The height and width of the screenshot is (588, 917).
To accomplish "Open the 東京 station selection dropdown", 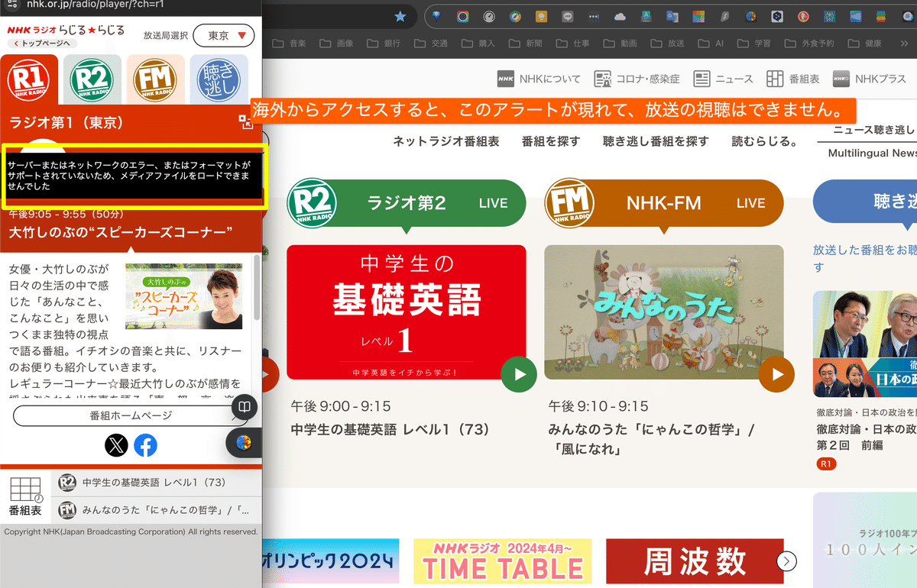I will tap(223, 35).
